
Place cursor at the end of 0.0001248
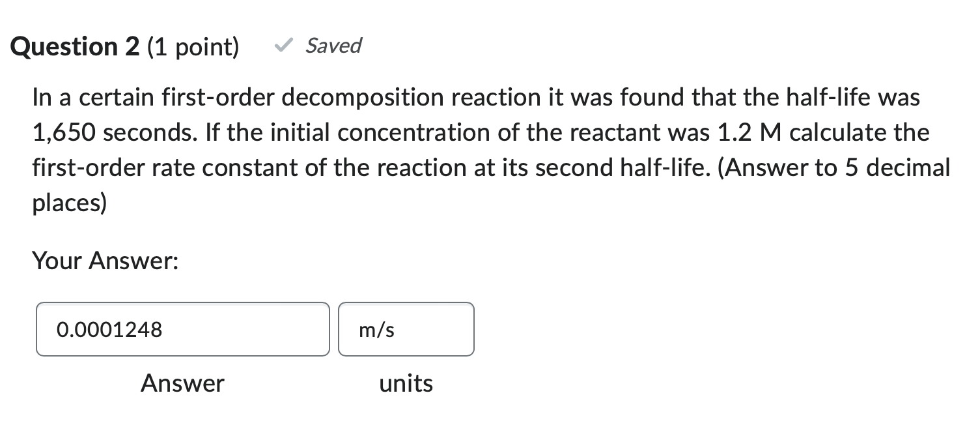(164, 330)
